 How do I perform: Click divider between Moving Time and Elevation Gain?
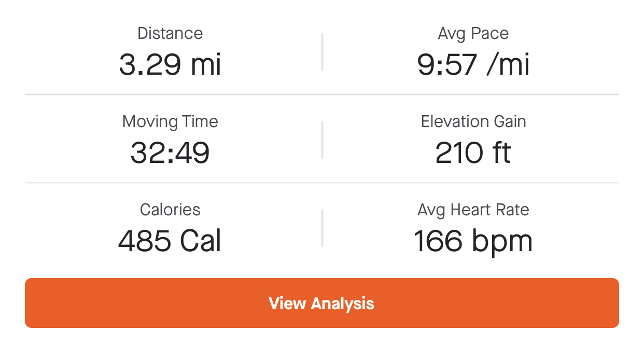tap(322, 140)
